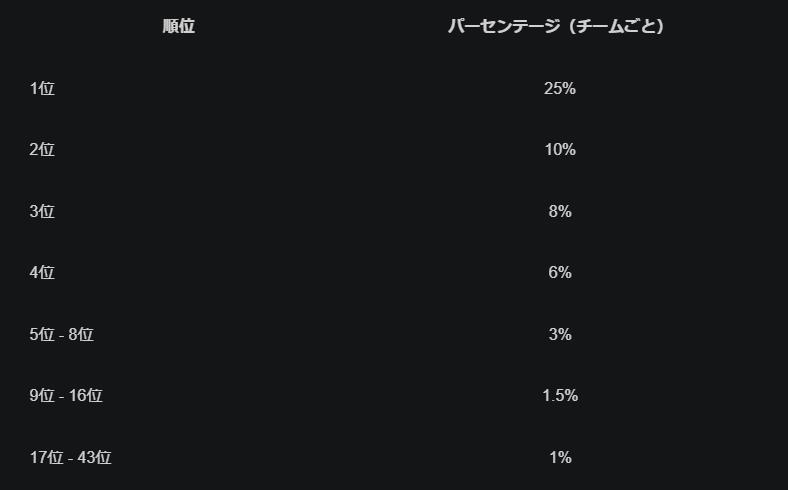Click the 6% percentage value
Viewport: 788px width, 490px height.
click(x=559, y=273)
